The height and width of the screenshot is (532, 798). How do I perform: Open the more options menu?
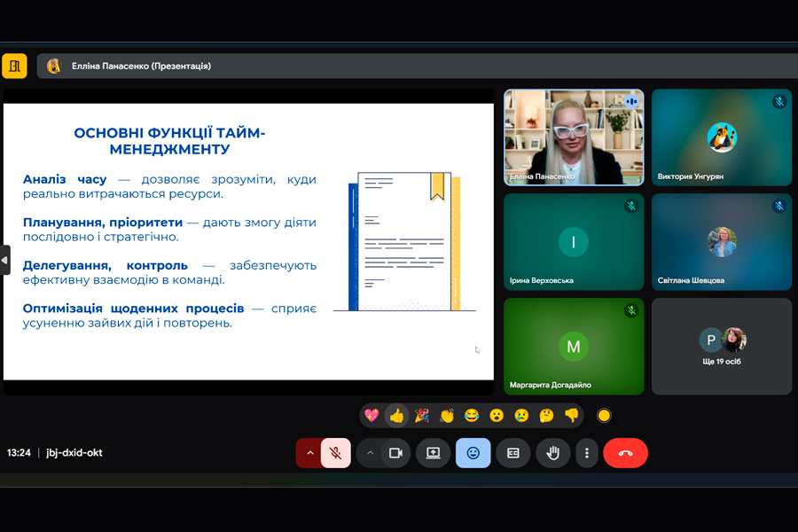click(x=587, y=452)
